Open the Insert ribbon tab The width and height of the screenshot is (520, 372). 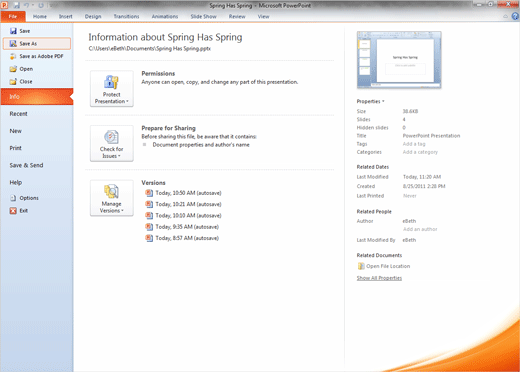[66, 16]
